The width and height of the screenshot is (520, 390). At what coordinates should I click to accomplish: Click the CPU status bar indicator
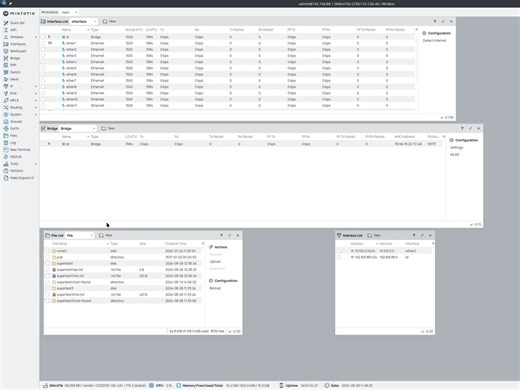tap(161, 385)
